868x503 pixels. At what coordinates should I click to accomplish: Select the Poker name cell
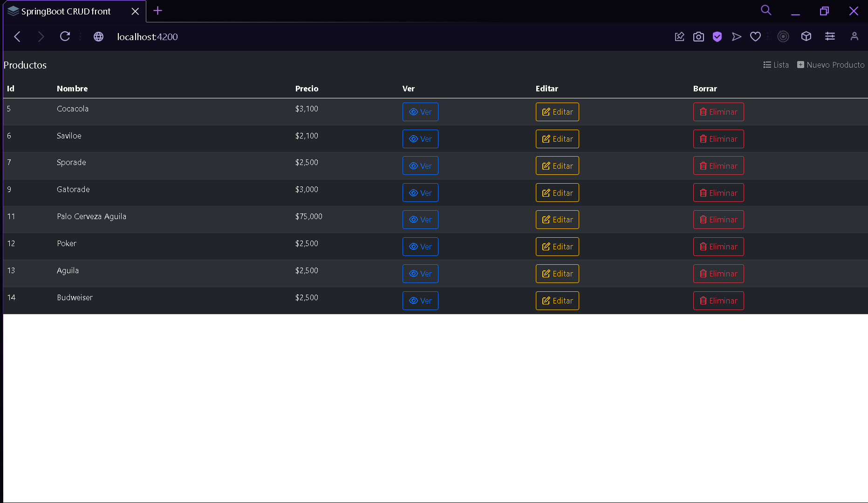(67, 243)
